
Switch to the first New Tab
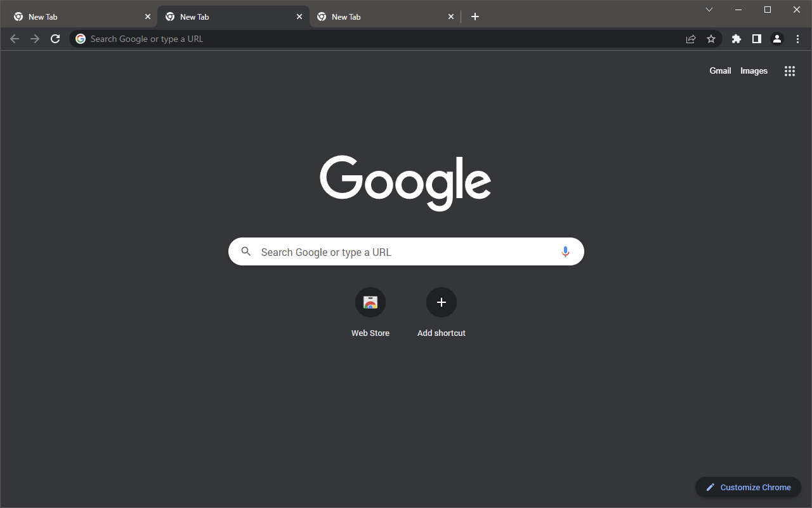tap(81, 17)
